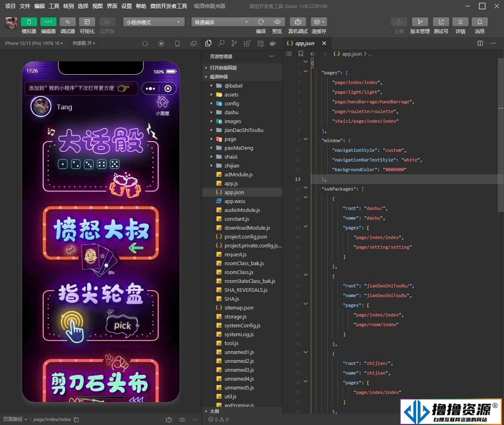Expand the jianDaoShiTouBu folder
504x425 pixels.
(x=242, y=130)
